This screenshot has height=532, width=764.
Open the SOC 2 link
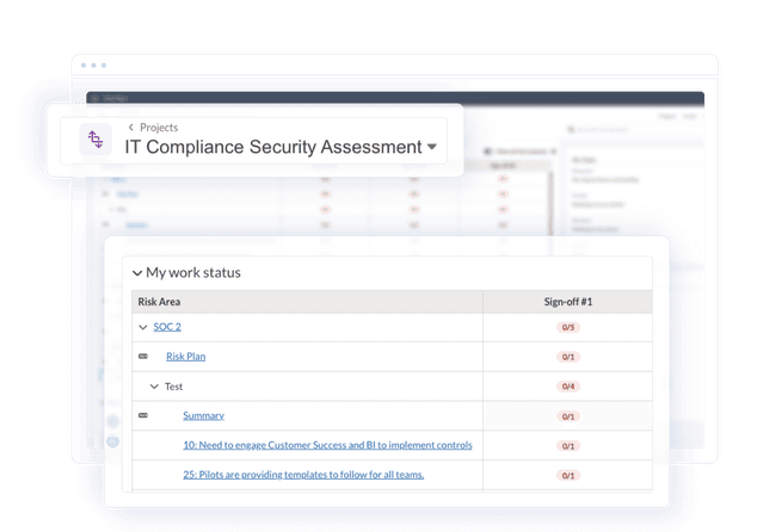point(167,327)
